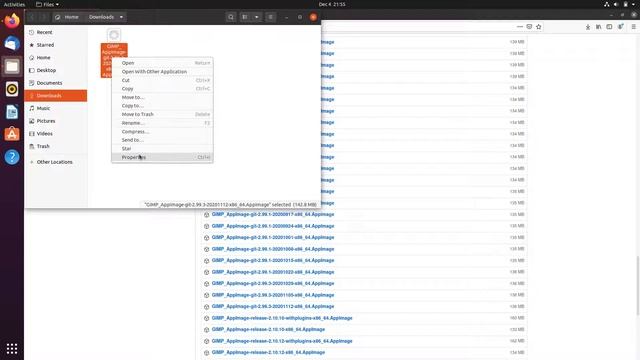Viewport: 640px width, 360px height.
Task: Open the Files hamburger menu
Action: tap(270, 17)
